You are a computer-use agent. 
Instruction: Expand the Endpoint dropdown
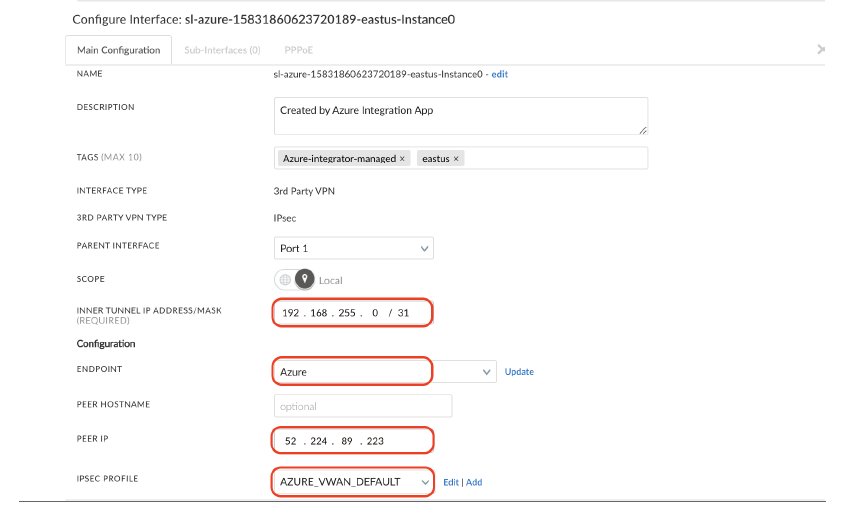coord(487,372)
